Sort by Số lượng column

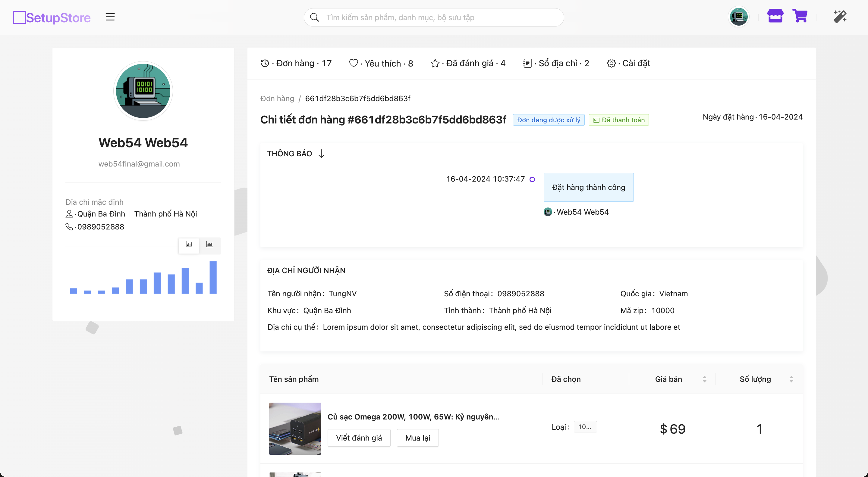791,379
